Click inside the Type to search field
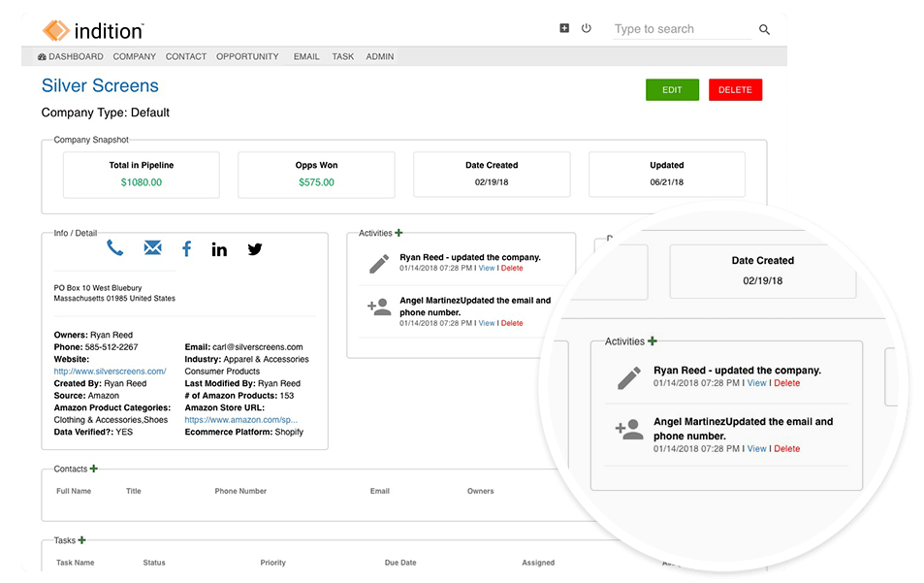Viewport: 924px width, 583px height. coord(679,29)
